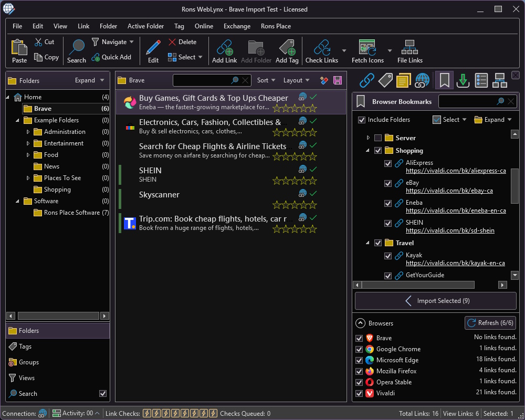Click the pencil highlighter icon beside Layout

(324, 80)
